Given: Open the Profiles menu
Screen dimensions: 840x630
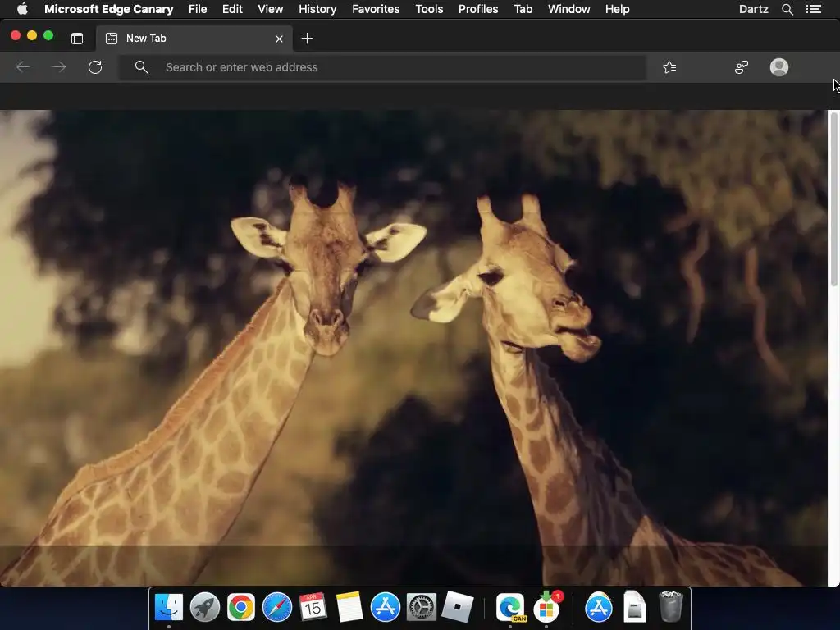Looking at the screenshot, I should (478, 9).
